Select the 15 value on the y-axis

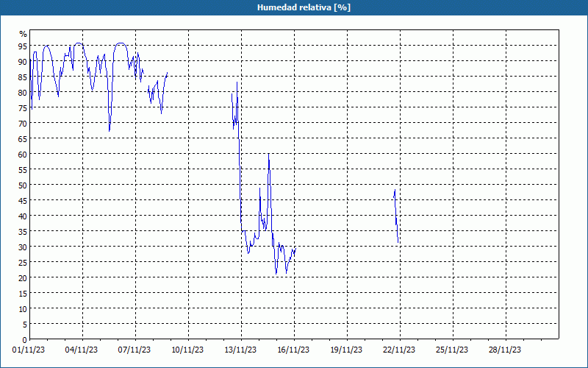click(x=23, y=293)
